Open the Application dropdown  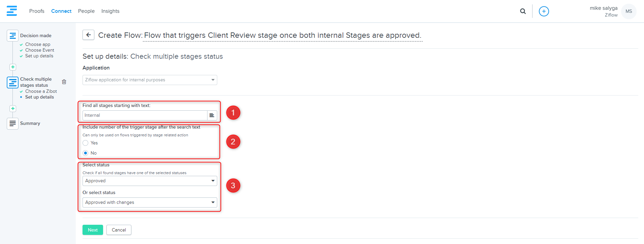pyautogui.click(x=150, y=80)
